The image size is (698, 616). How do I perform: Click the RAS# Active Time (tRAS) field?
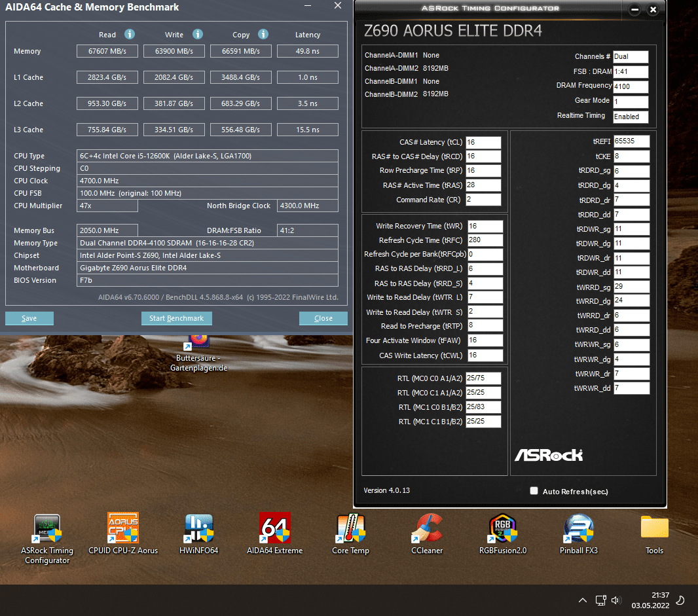pos(483,185)
